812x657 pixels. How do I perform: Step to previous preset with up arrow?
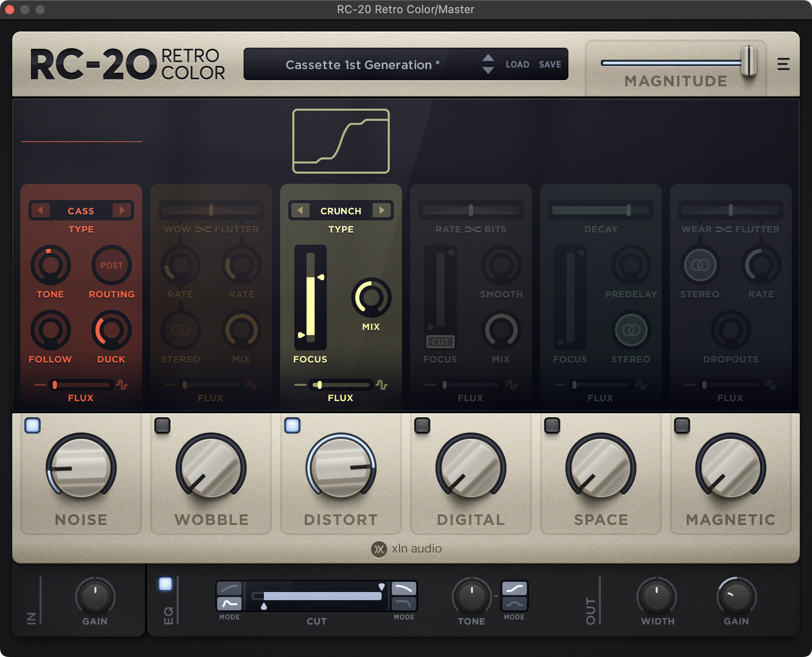[488, 58]
